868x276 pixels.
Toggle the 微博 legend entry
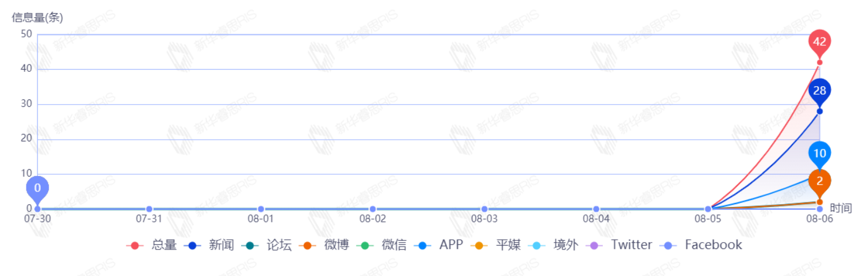pos(324,246)
